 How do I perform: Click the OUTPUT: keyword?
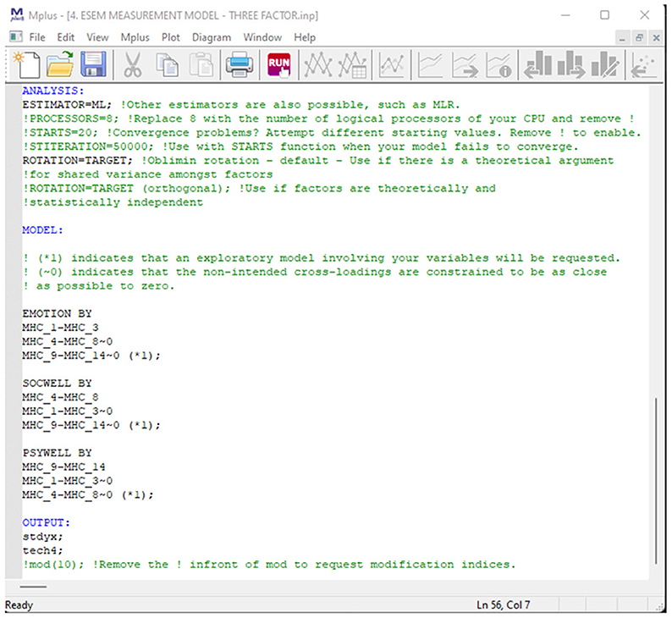pyautogui.click(x=47, y=522)
